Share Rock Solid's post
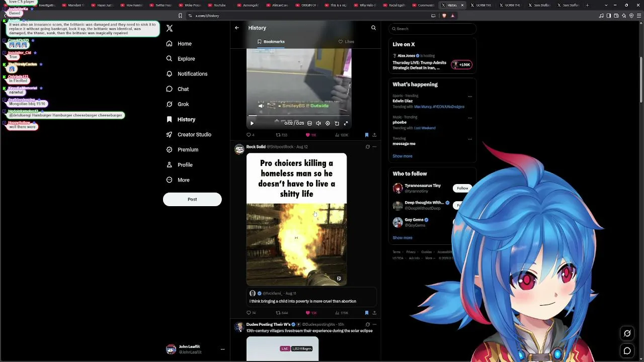 point(374,313)
